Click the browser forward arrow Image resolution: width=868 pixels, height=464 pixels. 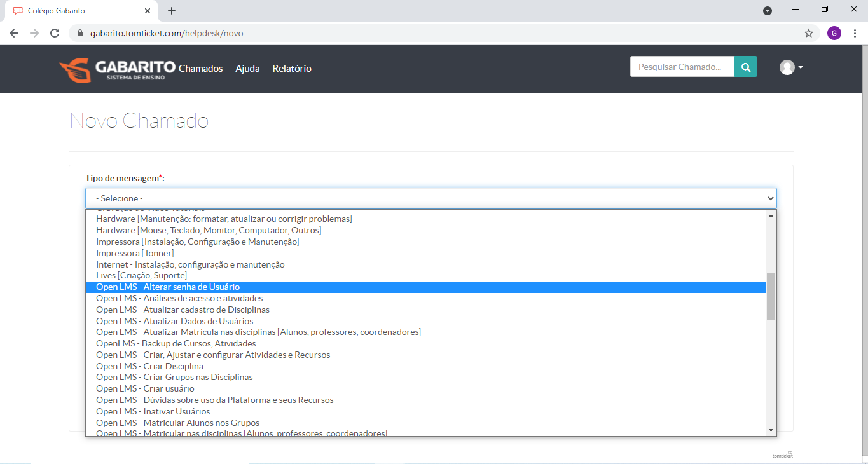click(x=34, y=33)
